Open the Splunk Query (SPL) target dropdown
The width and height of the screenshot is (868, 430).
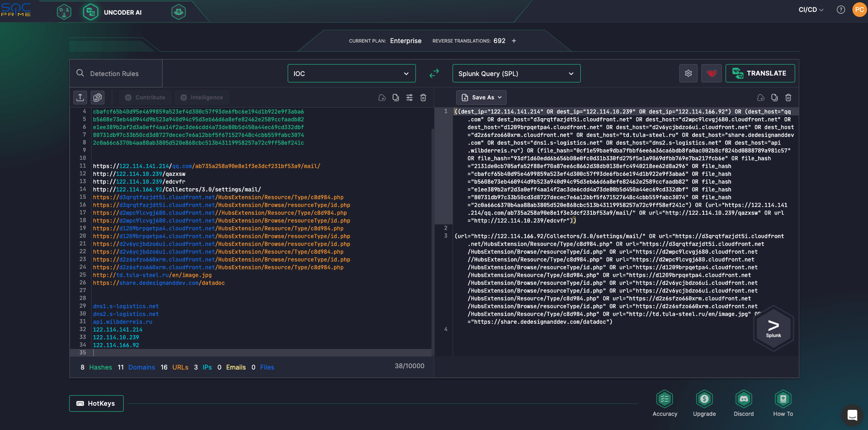coord(516,73)
